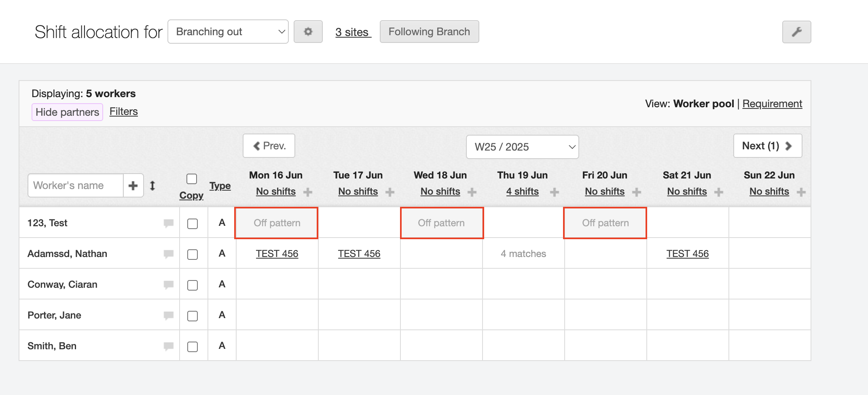
Task: Switch to the Requirement view
Action: click(772, 104)
